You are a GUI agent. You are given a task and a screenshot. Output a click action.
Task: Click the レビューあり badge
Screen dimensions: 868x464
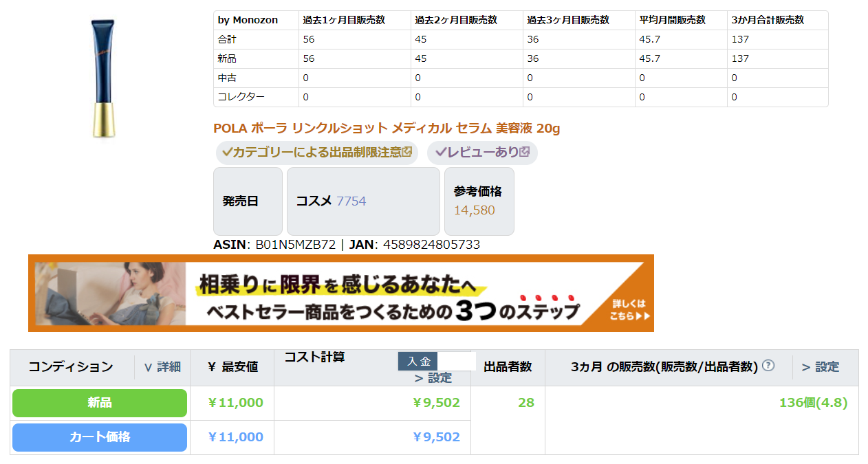coord(482,153)
